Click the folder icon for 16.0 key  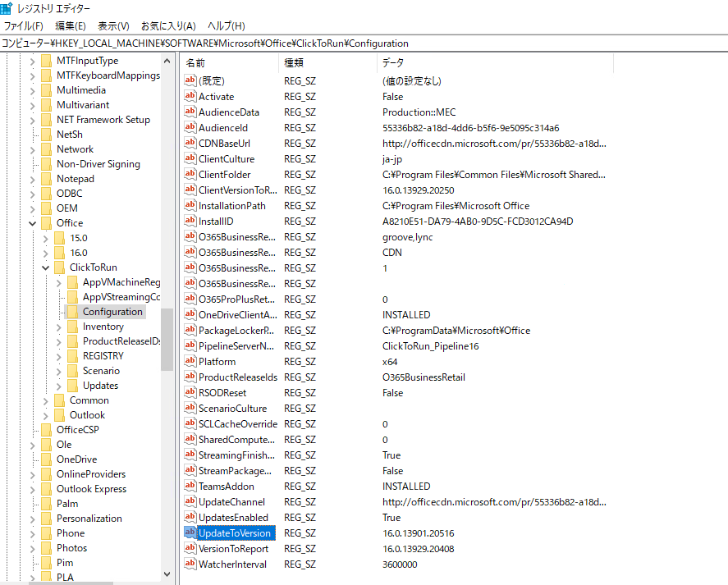[59, 253]
